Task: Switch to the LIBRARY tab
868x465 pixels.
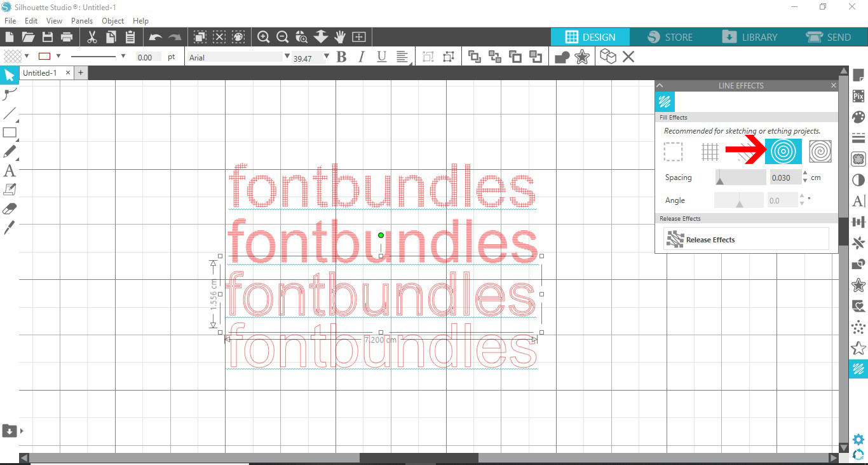Action: [x=749, y=37]
